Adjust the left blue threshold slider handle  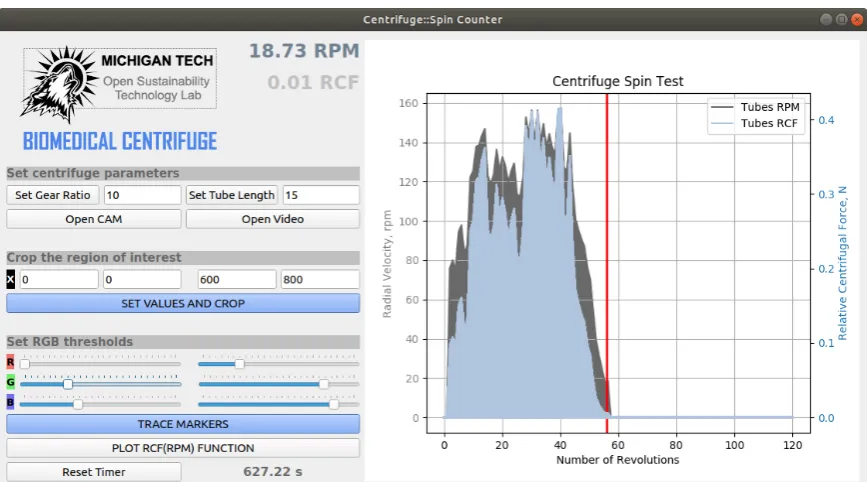pyautogui.click(x=78, y=404)
